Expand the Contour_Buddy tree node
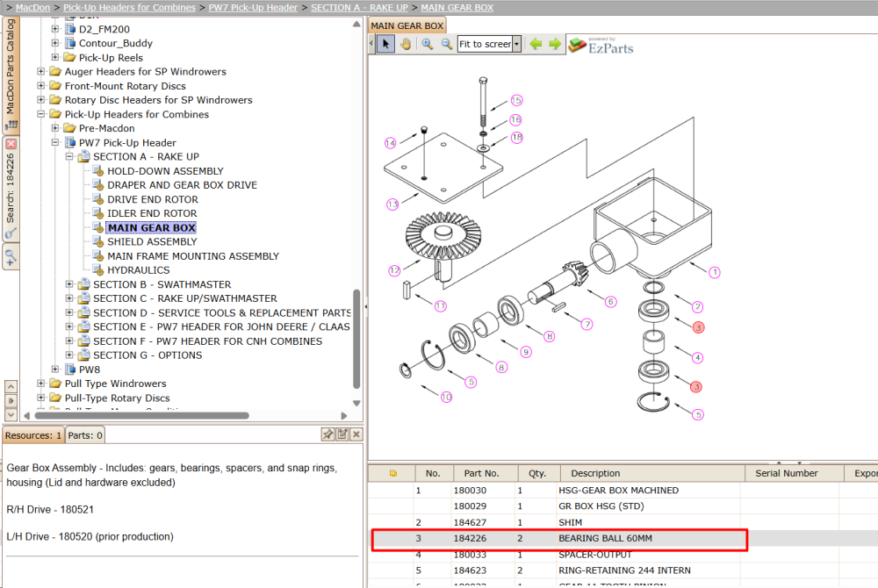This screenshot has width=878, height=588. 54,42
